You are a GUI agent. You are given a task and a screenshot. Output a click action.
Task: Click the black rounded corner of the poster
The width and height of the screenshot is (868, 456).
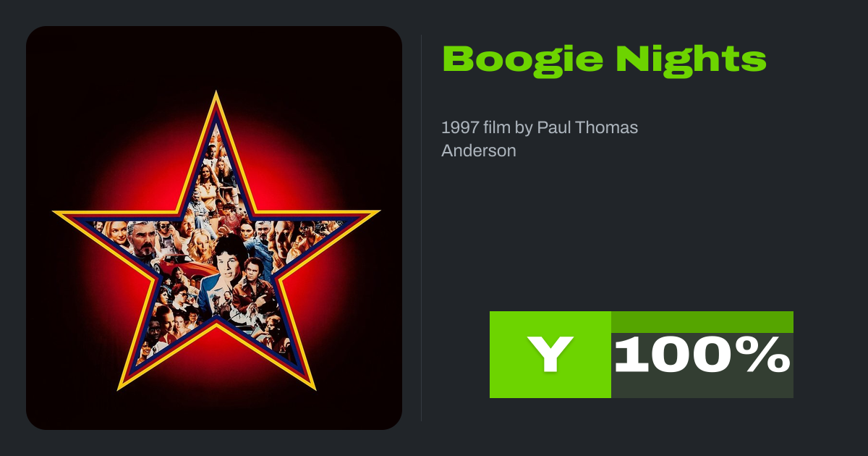35,35
